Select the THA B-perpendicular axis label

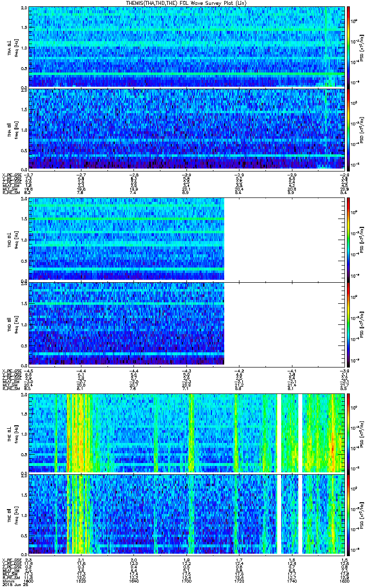[10, 48]
